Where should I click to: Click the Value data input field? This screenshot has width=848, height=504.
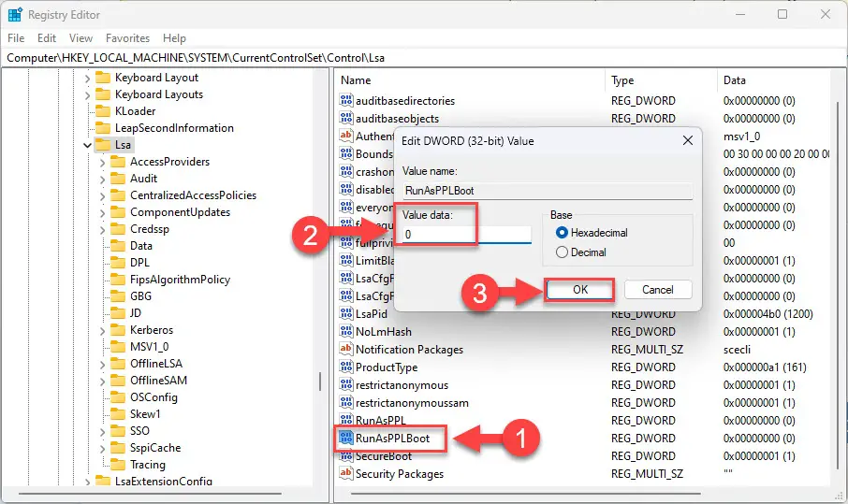(x=467, y=235)
